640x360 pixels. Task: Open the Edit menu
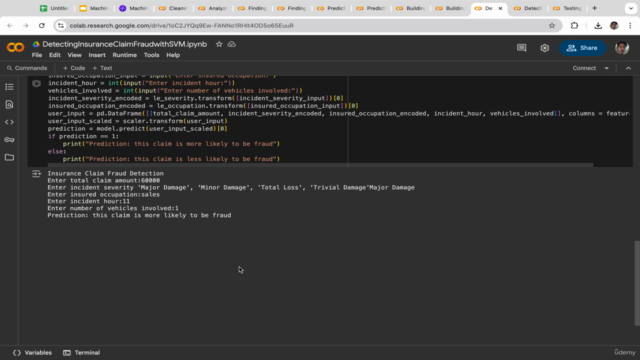tap(55, 55)
